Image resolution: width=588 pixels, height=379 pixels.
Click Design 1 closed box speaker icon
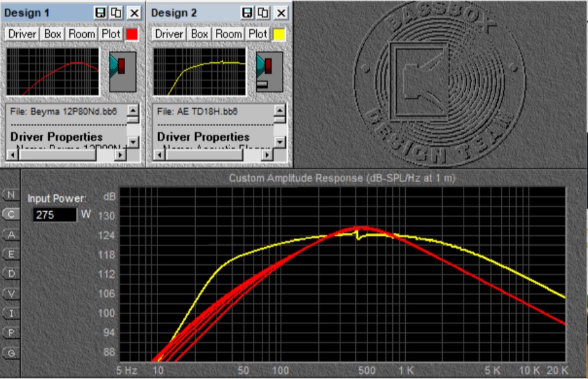123,72
